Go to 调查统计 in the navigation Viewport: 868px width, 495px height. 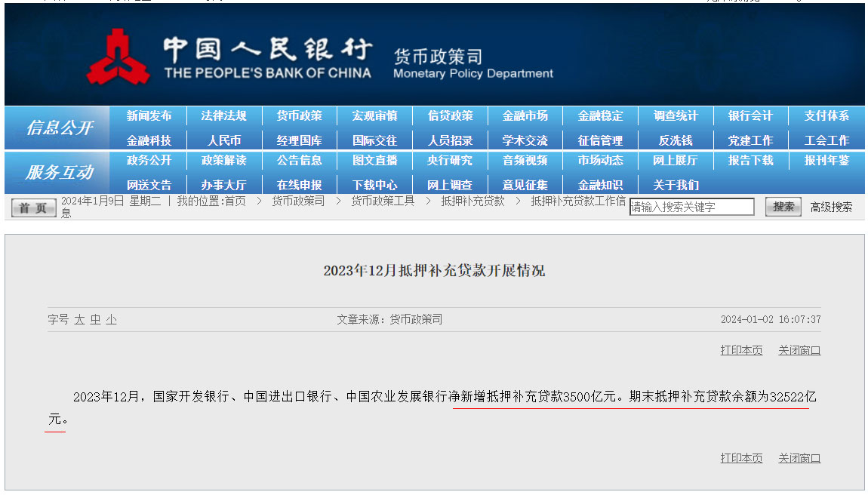(676, 115)
